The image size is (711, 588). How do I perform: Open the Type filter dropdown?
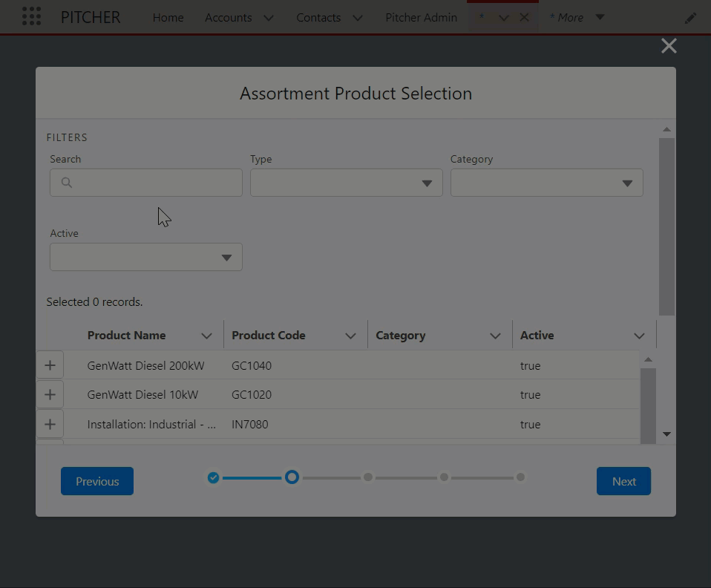(346, 183)
